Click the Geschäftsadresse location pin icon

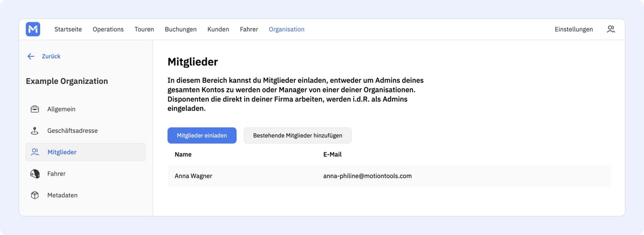tap(35, 131)
